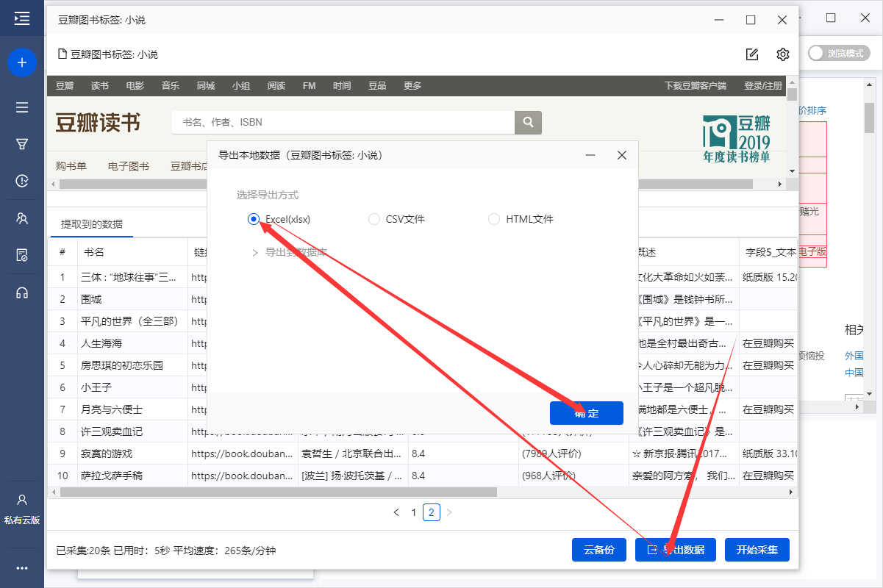Collapse the sidebar with the top-left menu icon

pos(22,18)
